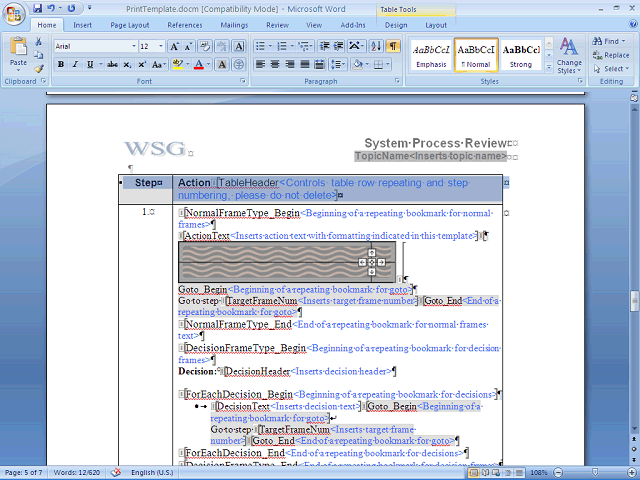
Task: Align paragraph text to the right
Action: (290, 64)
